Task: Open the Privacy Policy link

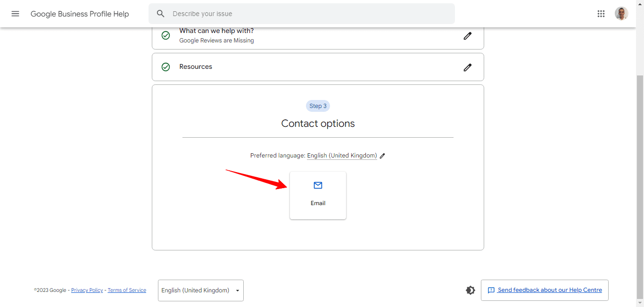Action: 87,290
